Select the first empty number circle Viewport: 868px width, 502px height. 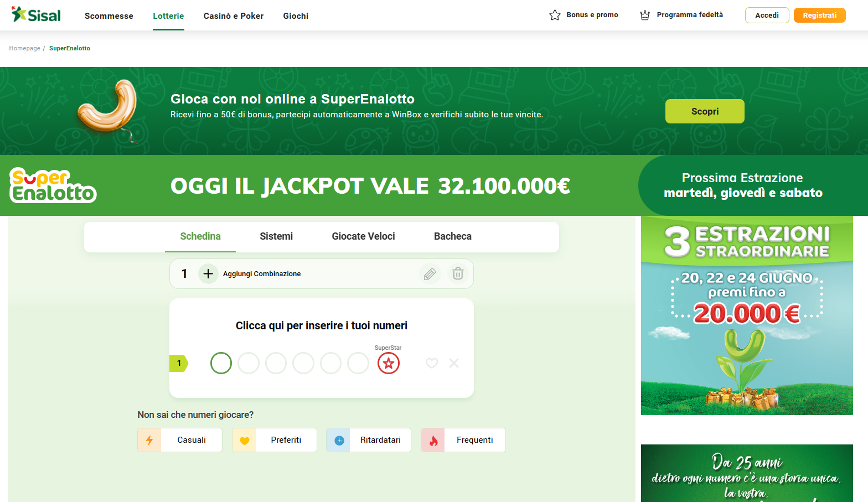pyautogui.click(x=221, y=363)
